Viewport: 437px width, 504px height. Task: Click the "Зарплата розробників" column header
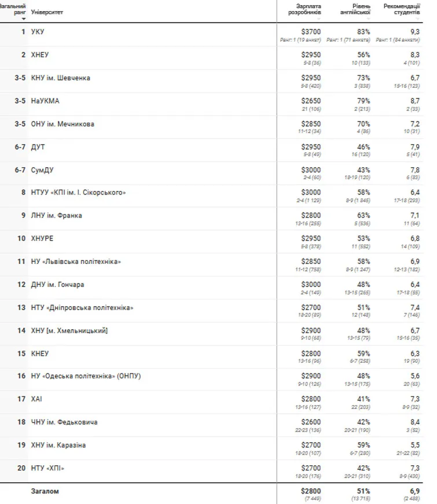(x=307, y=9)
